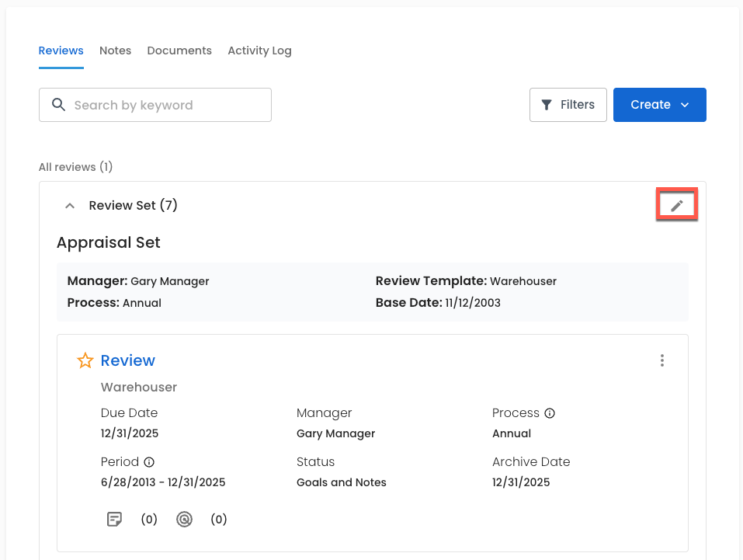Viewport: 743px width, 560px height.
Task: Click the goals count next to target icon
Action: coord(219,520)
